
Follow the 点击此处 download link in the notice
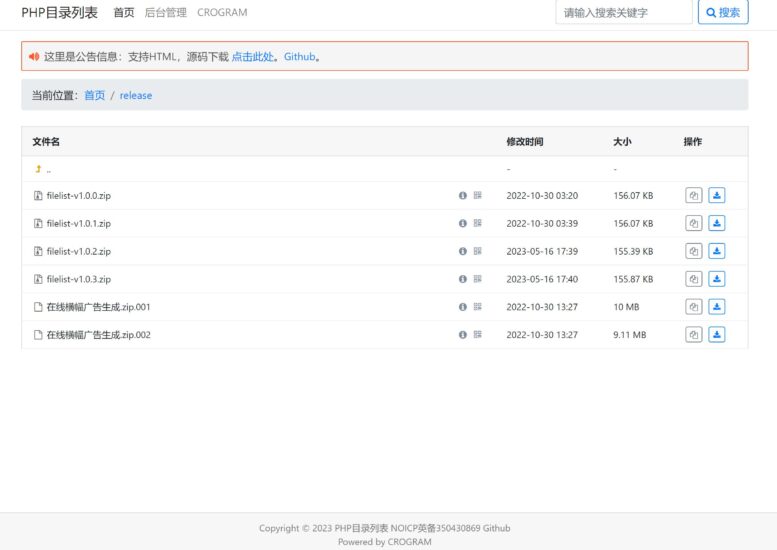[x=252, y=57]
